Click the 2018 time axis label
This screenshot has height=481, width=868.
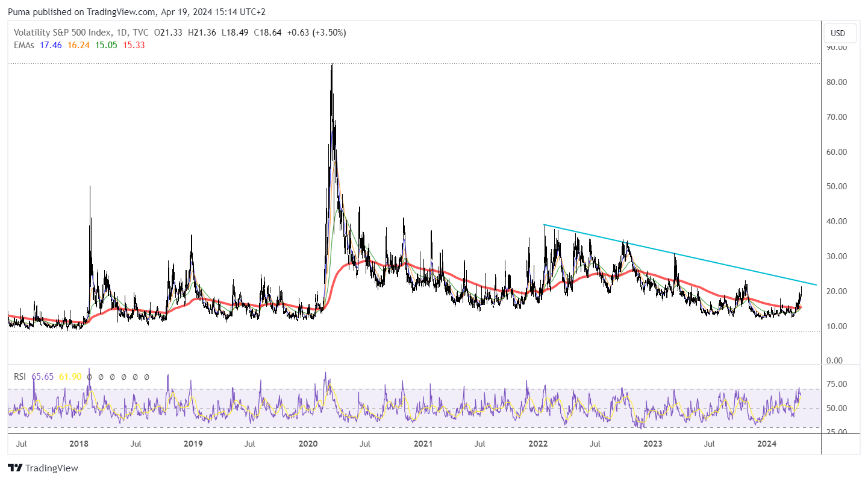(79, 444)
